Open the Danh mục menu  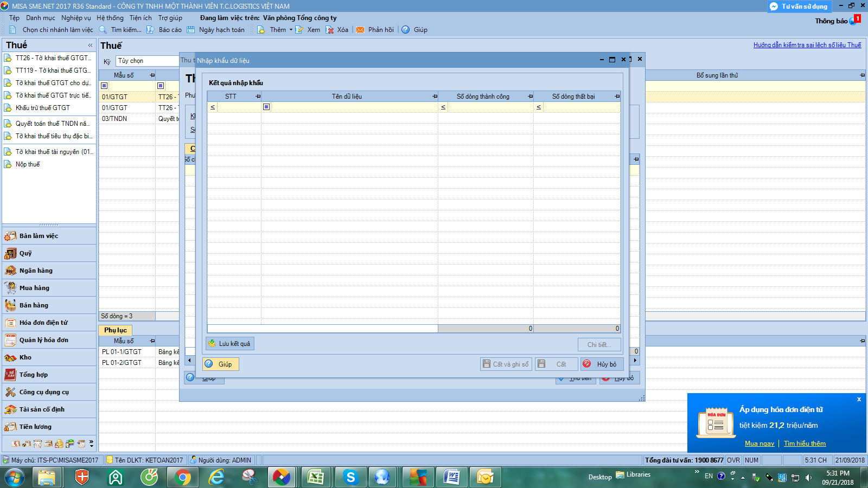pos(40,18)
